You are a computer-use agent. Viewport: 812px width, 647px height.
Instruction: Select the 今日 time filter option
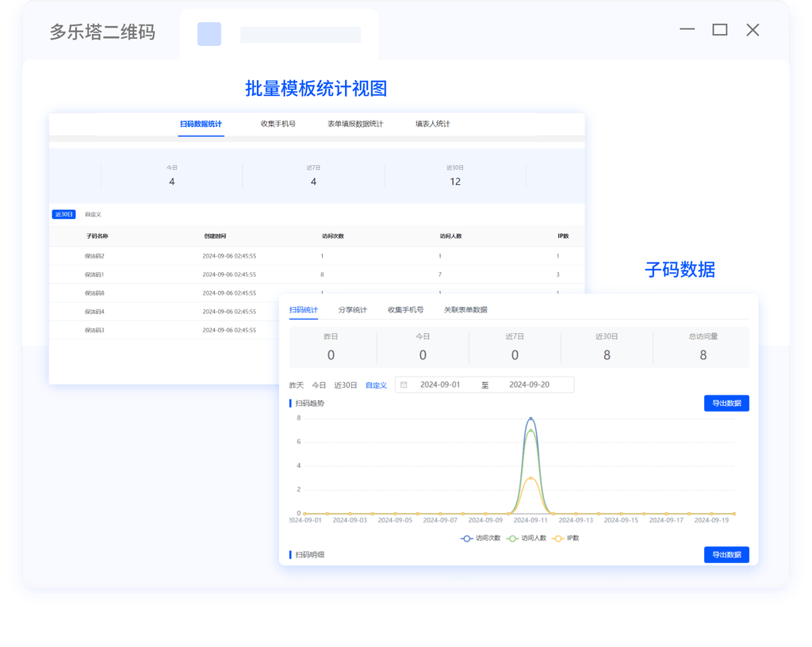pyautogui.click(x=319, y=385)
